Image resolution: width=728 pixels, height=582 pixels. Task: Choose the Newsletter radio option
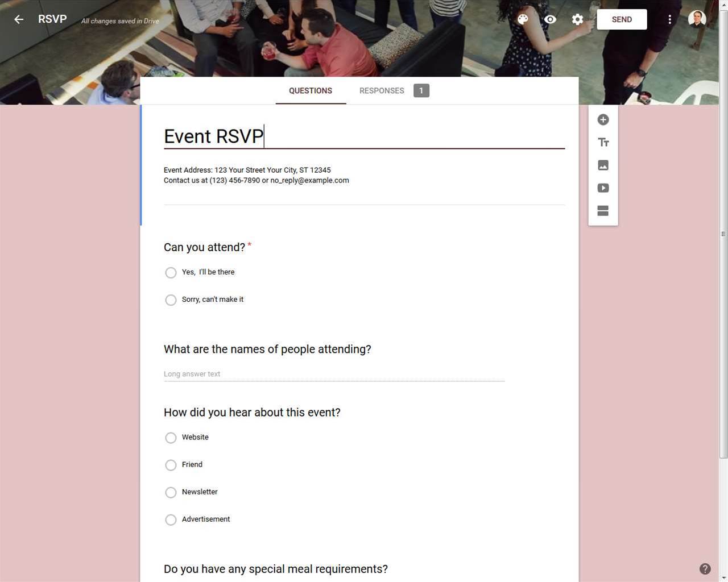(x=171, y=492)
